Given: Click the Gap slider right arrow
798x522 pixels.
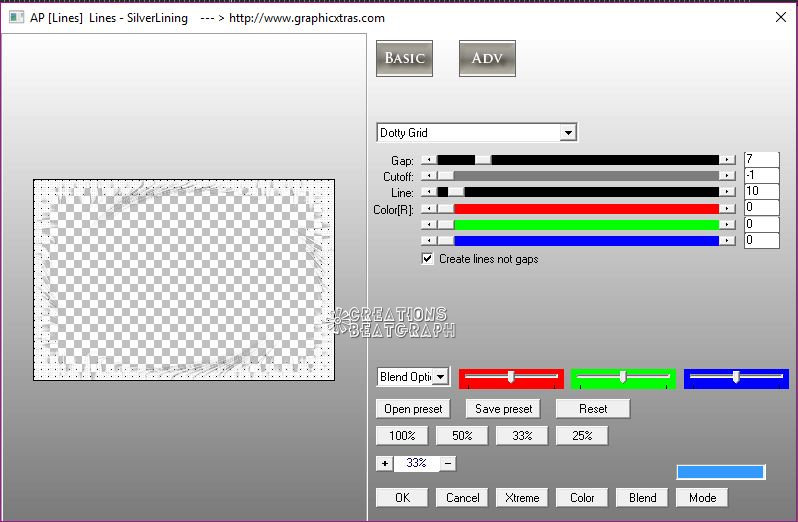Looking at the screenshot, I should (x=728, y=160).
